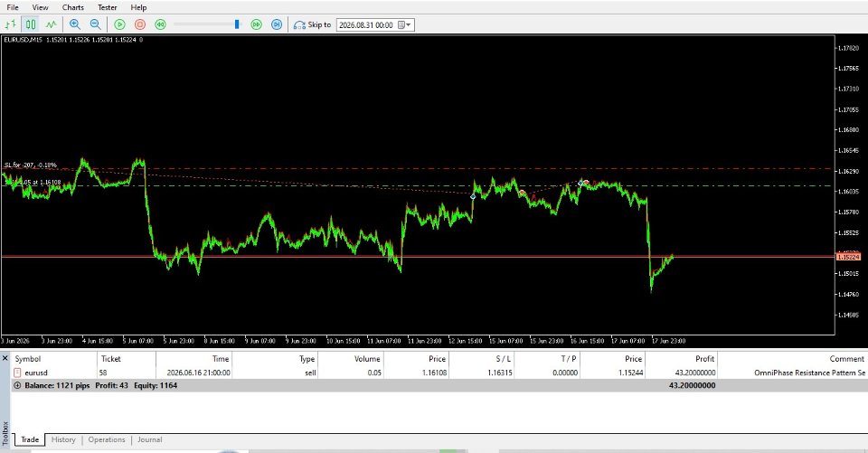This screenshot has height=453, width=868.
Task: Open the File menu
Action: click(12, 7)
